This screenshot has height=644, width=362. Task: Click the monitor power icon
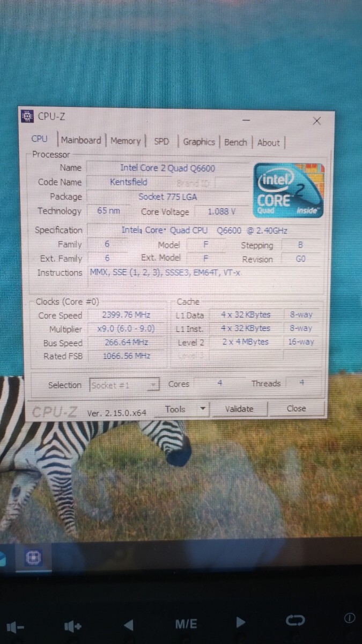pyautogui.click(x=349, y=618)
